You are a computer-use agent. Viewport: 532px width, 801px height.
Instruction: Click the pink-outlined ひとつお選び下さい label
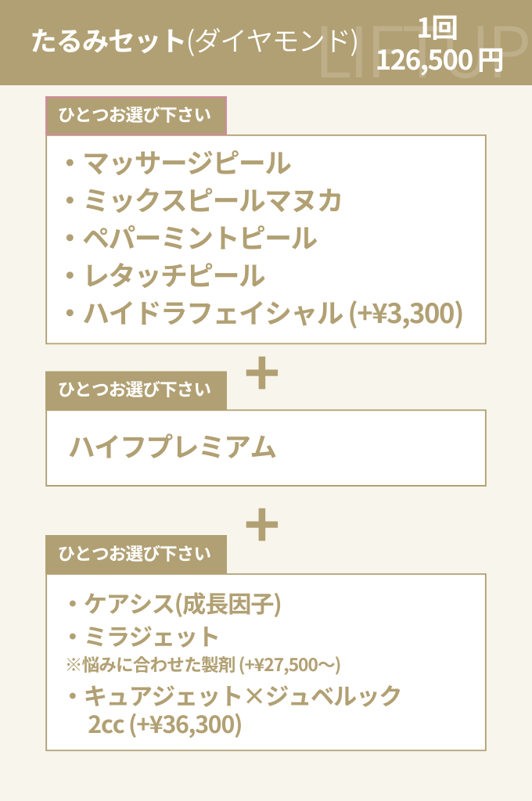tap(136, 116)
